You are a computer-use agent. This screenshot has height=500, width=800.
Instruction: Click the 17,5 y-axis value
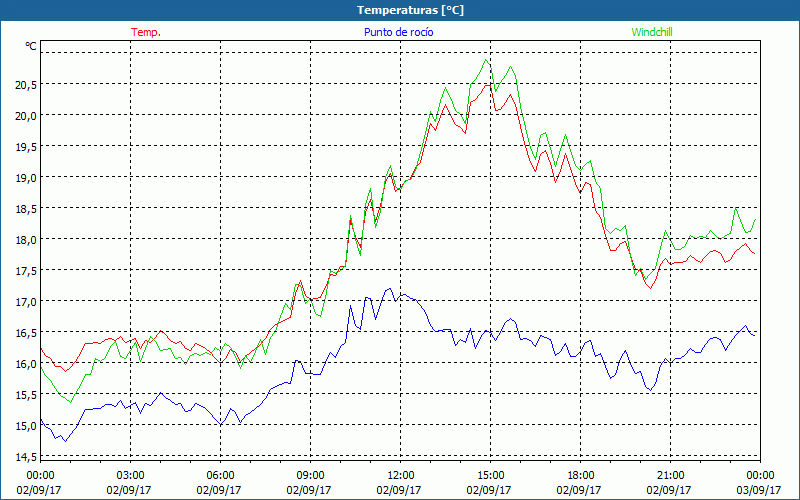(x=26, y=271)
